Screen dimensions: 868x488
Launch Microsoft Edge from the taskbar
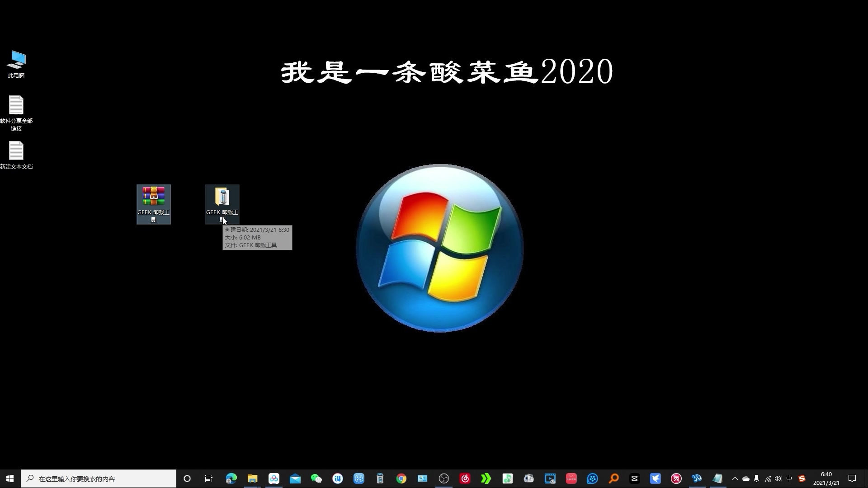[231, 479]
